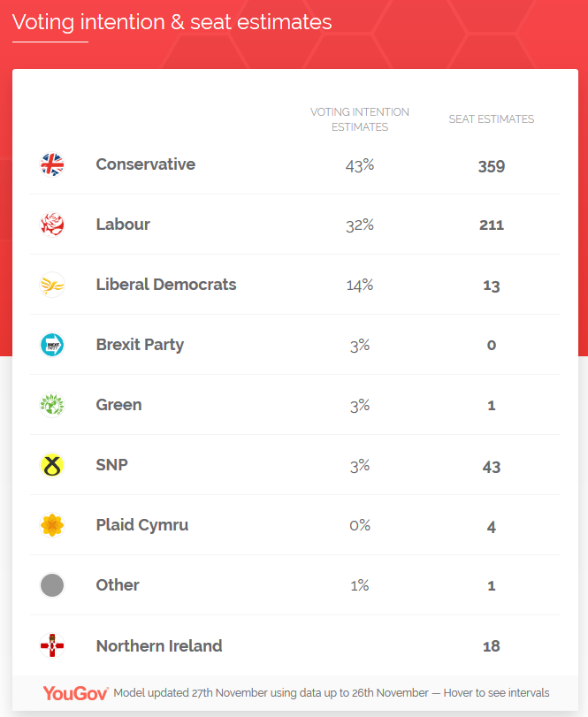Click the grey Other circle icon

(x=52, y=585)
